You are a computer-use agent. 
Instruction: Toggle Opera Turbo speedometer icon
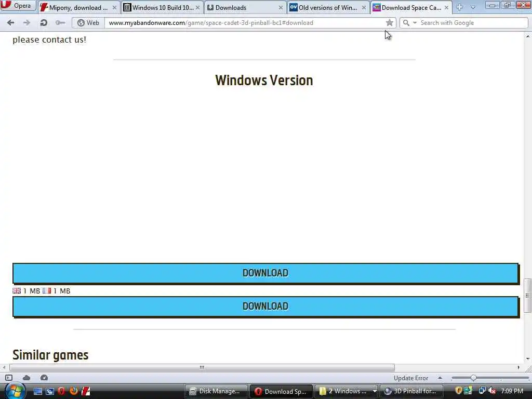click(44, 378)
